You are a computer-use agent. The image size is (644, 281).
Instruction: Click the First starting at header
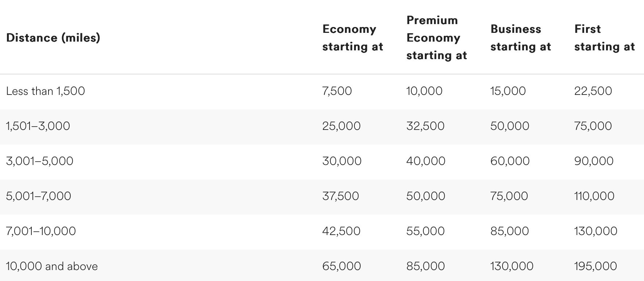click(605, 38)
